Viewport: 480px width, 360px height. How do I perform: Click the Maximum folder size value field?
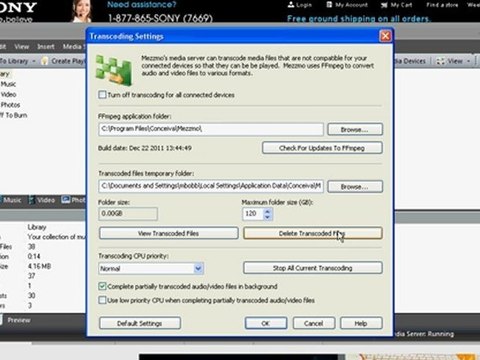[253, 214]
